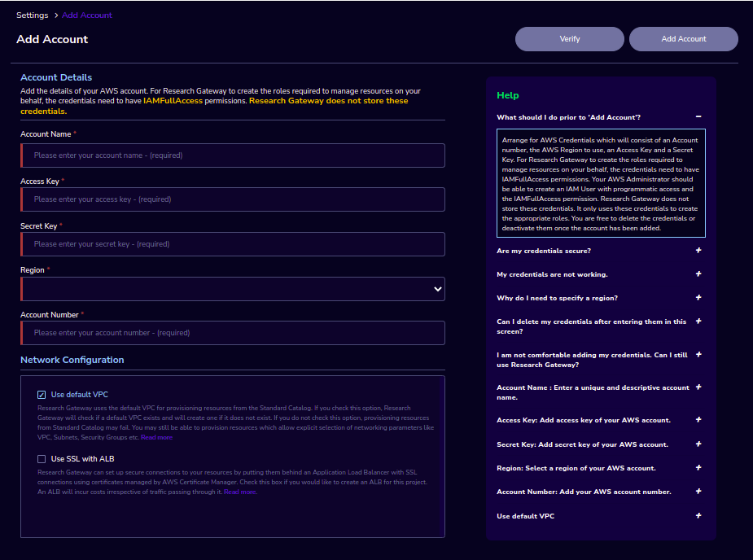This screenshot has width=753, height=560.
Task: Open the Region dropdown
Action: pyautogui.click(x=233, y=289)
